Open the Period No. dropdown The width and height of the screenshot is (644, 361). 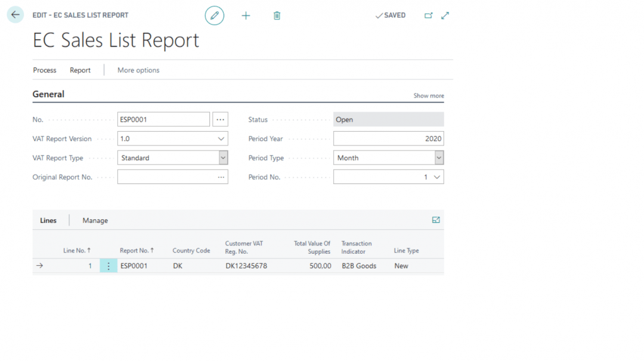click(437, 177)
